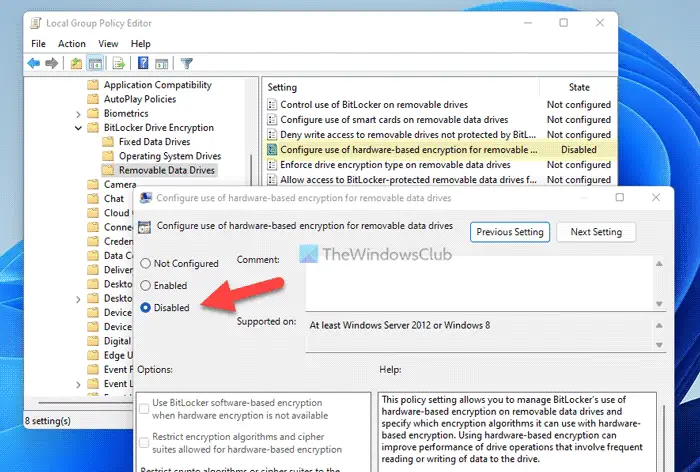Select Deny write access to removable drives row
700x472 pixels.
[x=440, y=135]
